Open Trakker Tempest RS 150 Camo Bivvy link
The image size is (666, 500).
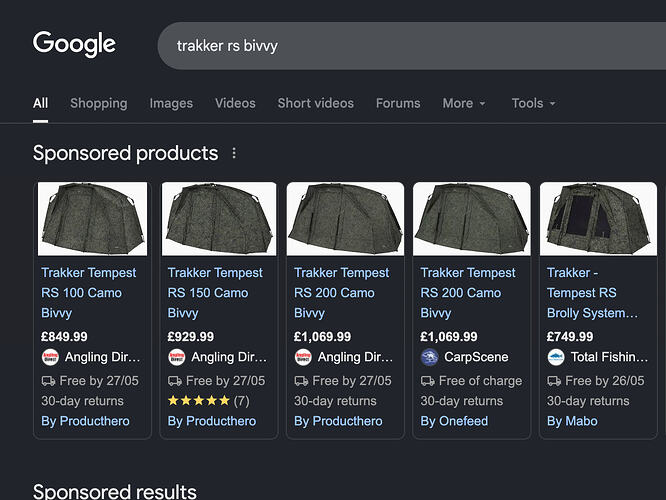(x=215, y=293)
